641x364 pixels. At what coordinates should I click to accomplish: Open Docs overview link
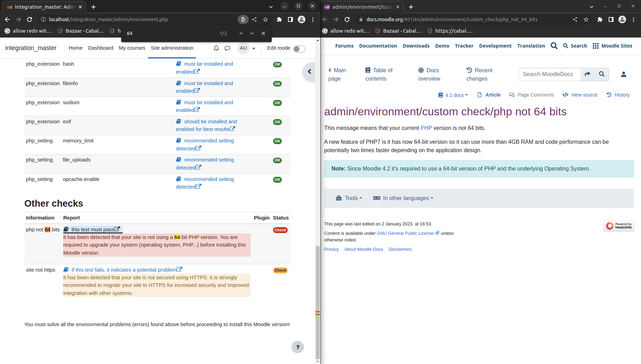[429, 74]
